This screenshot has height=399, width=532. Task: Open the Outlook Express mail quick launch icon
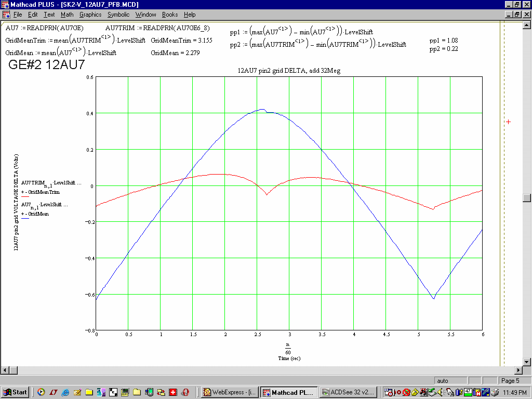click(77, 392)
